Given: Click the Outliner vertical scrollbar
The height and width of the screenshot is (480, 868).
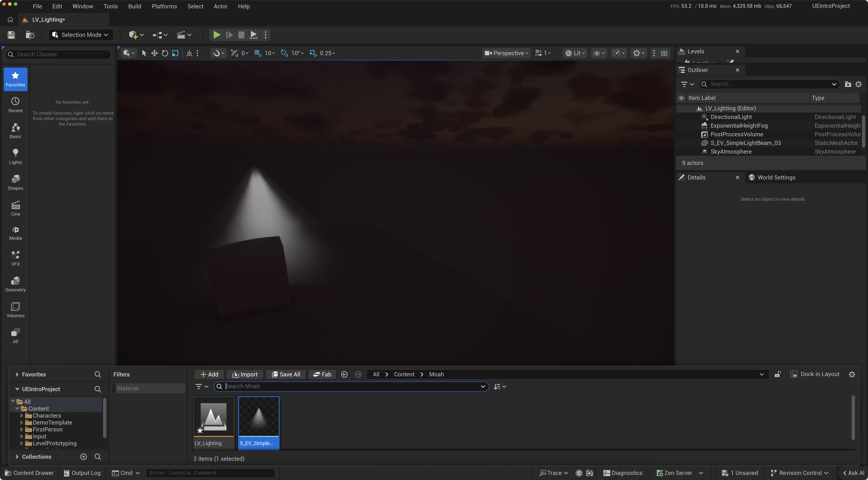Looking at the screenshot, I should pos(863,132).
